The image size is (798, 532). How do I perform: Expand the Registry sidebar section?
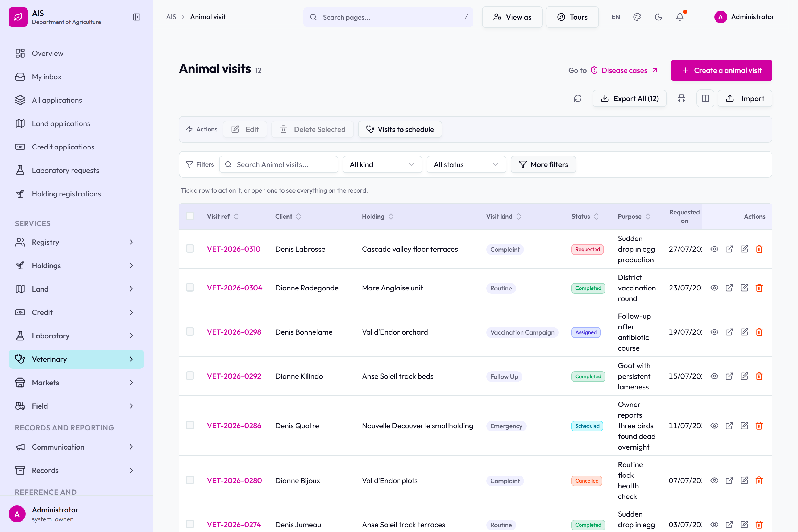[x=76, y=242]
